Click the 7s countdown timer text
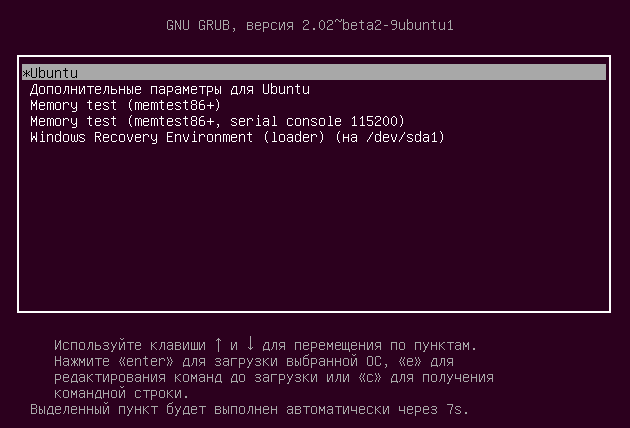The width and height of the screenshot is (630, 428). click(457, 410)
